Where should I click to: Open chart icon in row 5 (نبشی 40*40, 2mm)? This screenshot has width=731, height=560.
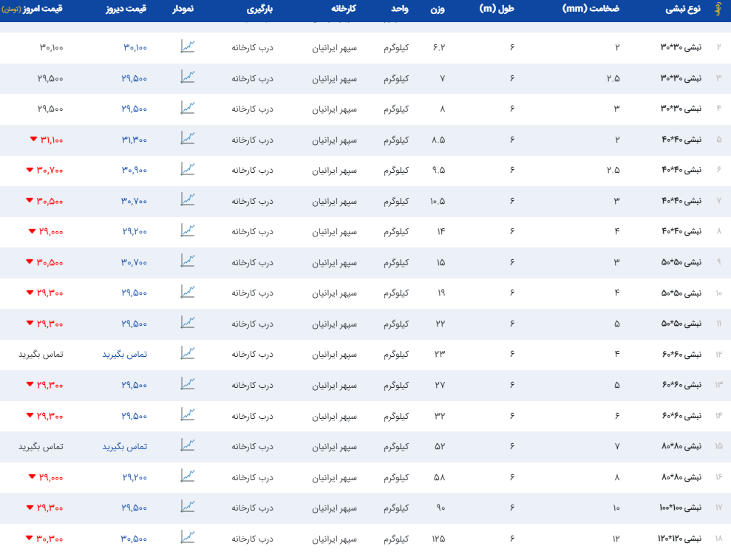[188, 139]
